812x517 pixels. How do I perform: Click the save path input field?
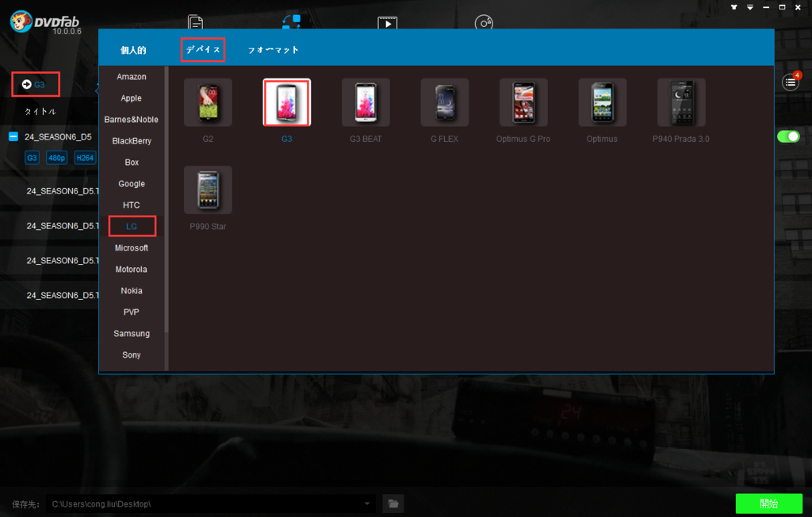[211, 504]
